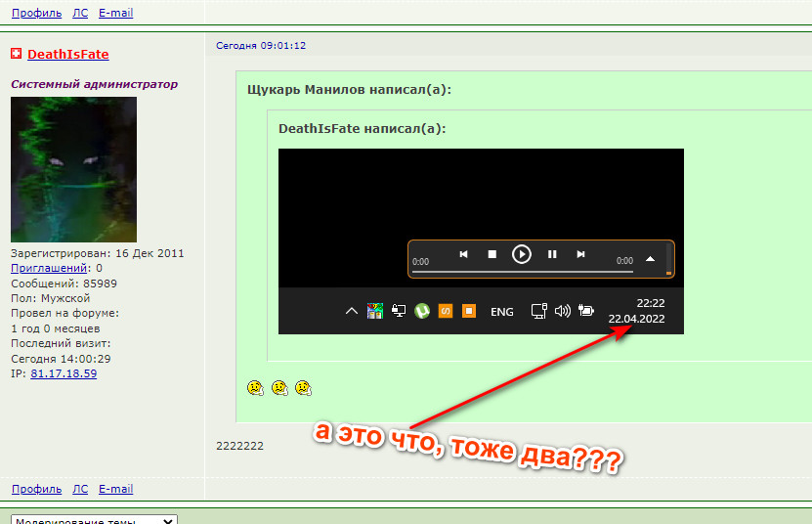Open the E-mail link below the post

[116, 489]
